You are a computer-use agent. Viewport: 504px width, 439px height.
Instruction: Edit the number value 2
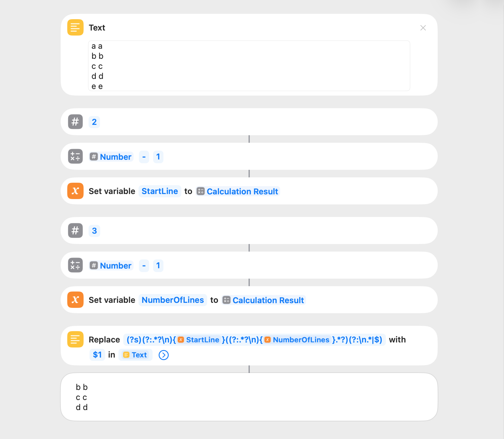(94, 122)
